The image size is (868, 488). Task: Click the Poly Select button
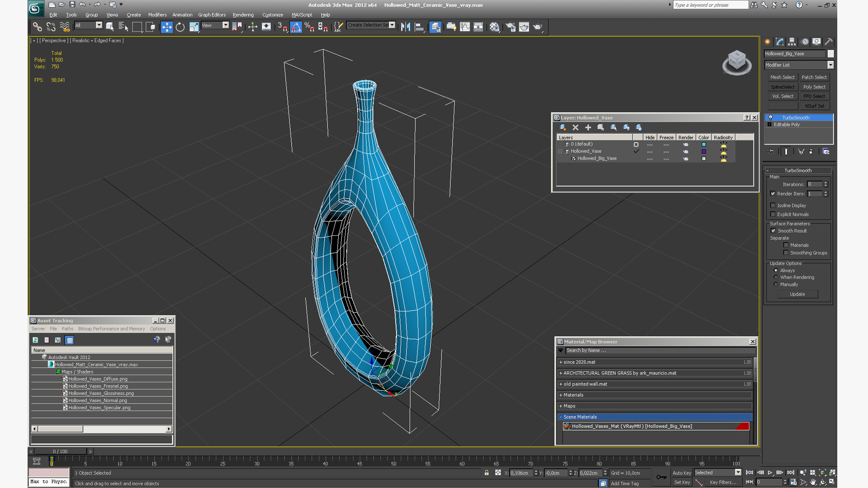tap(814, 87)
